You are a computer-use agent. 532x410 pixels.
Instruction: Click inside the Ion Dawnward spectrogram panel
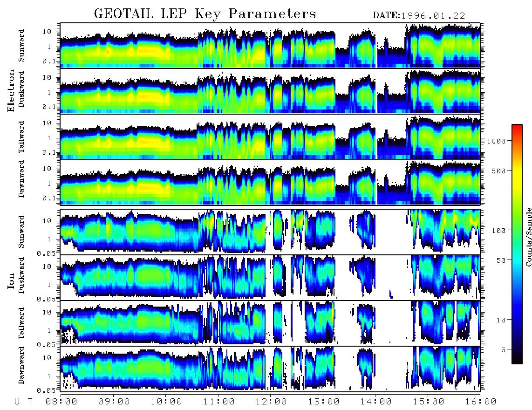(270, 369)
